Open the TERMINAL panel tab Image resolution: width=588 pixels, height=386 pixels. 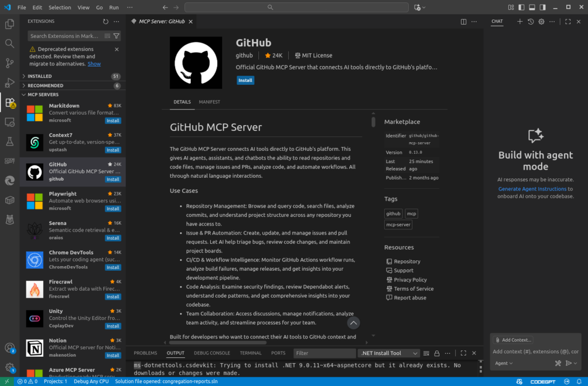250,353
